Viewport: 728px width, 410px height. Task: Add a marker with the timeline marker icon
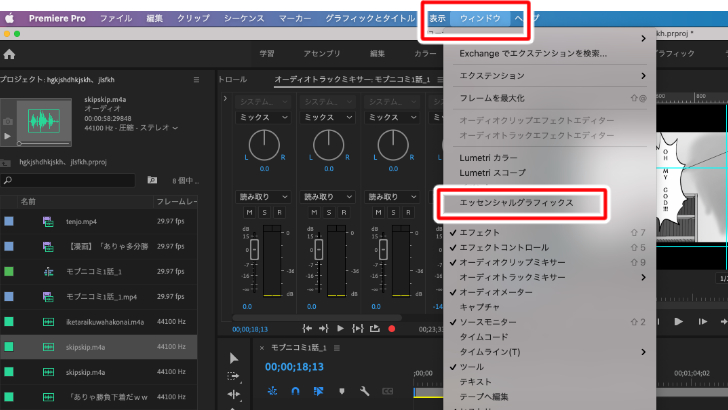(x=342, y=391)
